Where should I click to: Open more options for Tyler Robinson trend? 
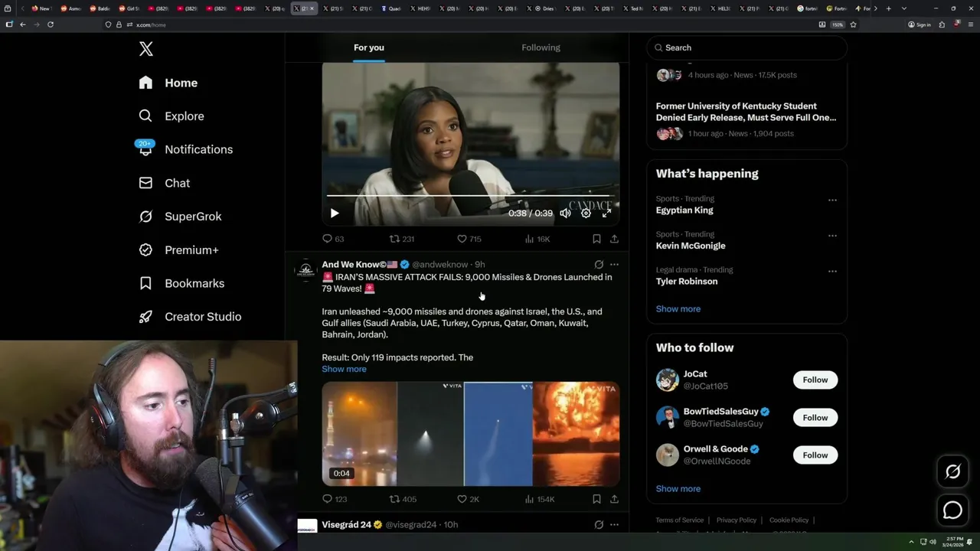click(x=832, y=271)
